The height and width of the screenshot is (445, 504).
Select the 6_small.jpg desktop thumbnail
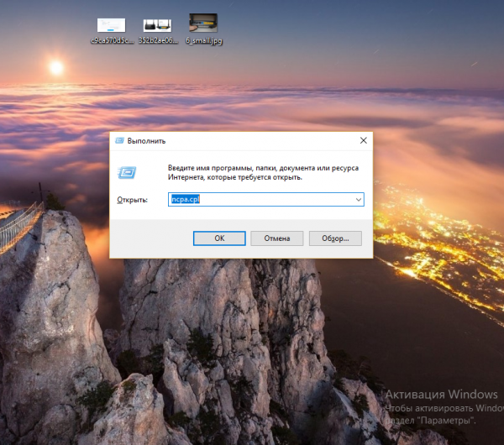tap(202, 22)
